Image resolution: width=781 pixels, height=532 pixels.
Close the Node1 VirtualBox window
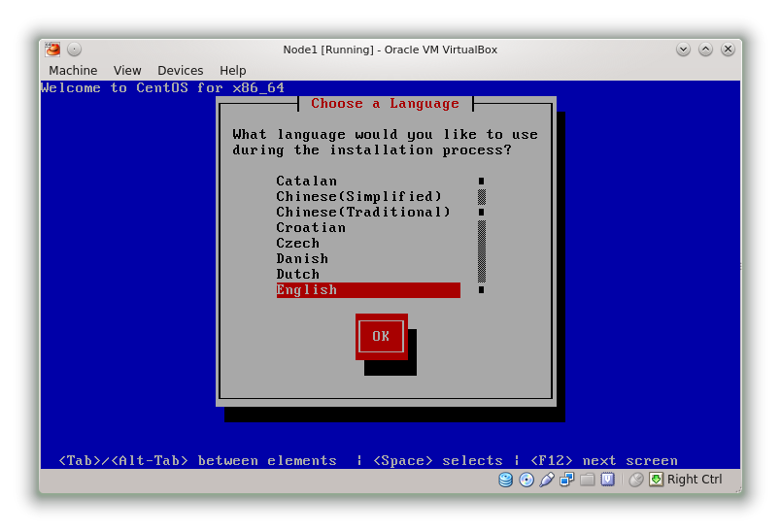pyautogui.click(x=728, y=50)
